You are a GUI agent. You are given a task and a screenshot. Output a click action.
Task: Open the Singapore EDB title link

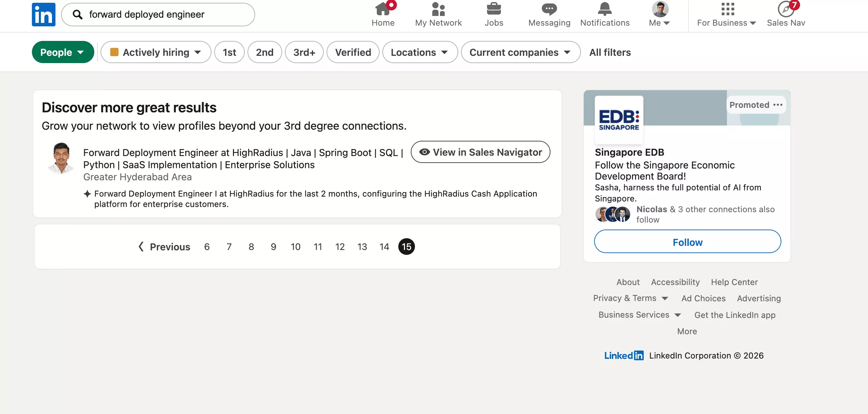click(x=630, y=152)
